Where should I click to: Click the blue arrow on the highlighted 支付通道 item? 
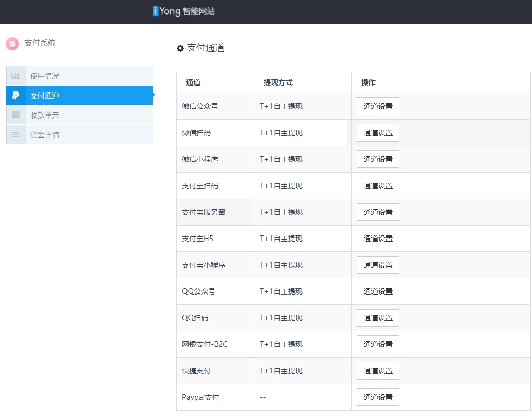(154, 95)
